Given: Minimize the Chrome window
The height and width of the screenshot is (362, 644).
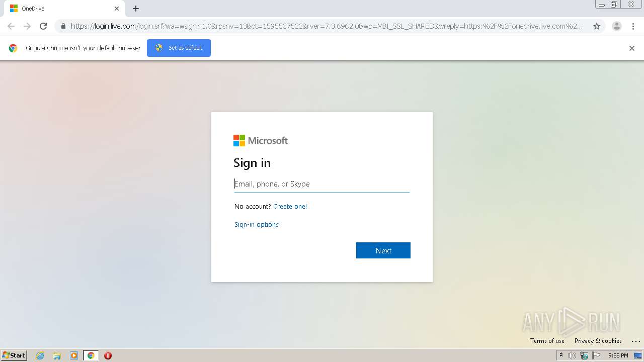Looking at the screenshot, I should (x=602, y=5).
